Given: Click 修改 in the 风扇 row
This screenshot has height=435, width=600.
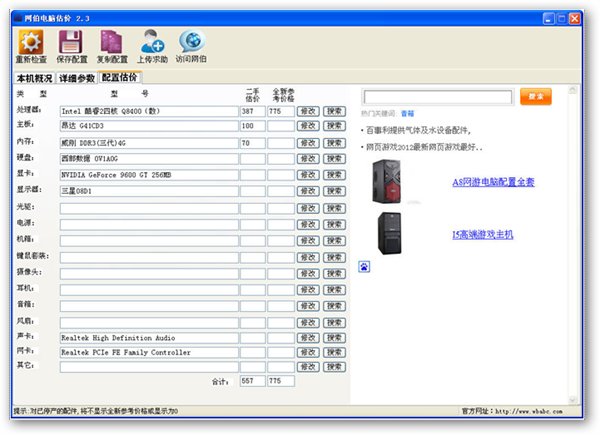Looking at the screenshot, I should click(x=308, y=323).
